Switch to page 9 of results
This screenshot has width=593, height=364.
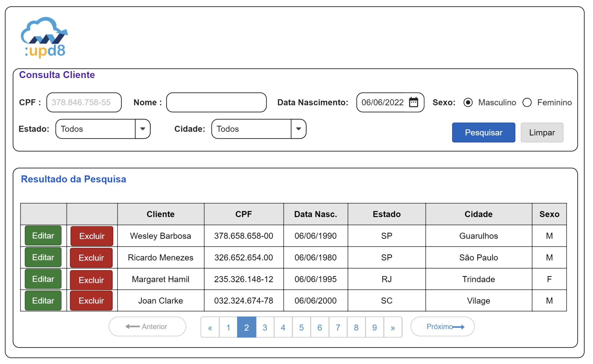point(374,327)
